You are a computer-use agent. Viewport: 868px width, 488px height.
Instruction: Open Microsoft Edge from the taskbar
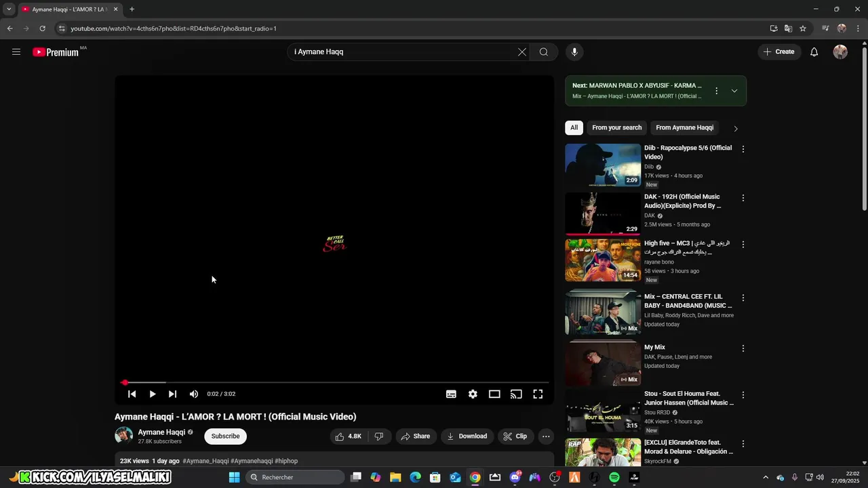416,477
